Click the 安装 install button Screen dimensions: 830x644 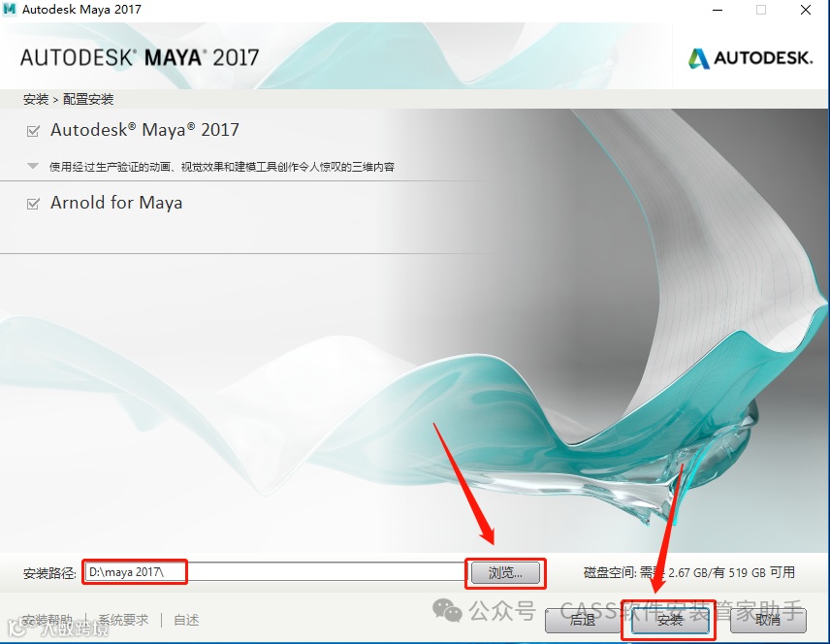670,620
